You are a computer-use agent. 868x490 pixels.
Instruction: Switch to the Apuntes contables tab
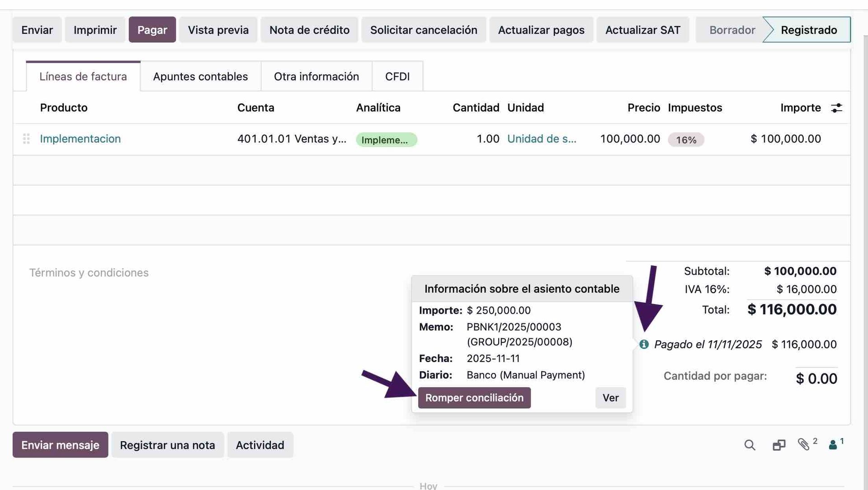click(x=200, y=76)
